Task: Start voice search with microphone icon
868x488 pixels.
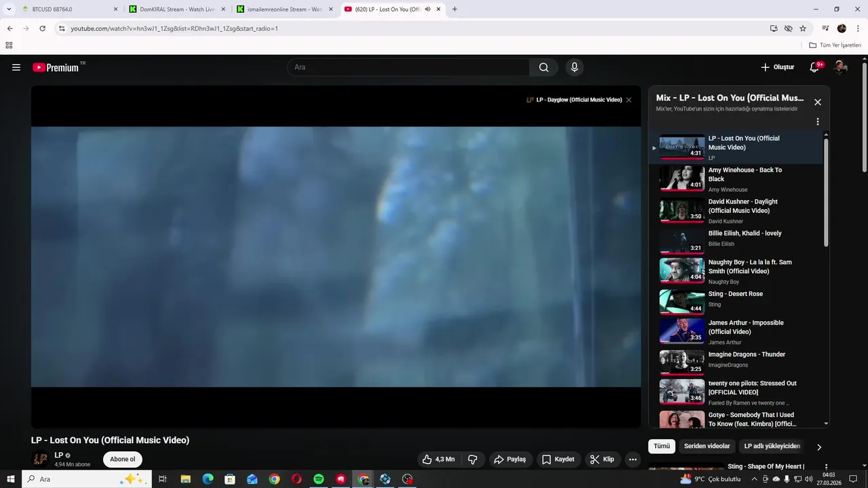Action: 574,67
